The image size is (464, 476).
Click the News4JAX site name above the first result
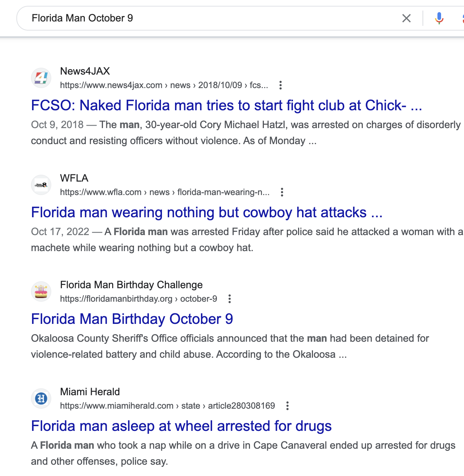(x=84, y=71)
